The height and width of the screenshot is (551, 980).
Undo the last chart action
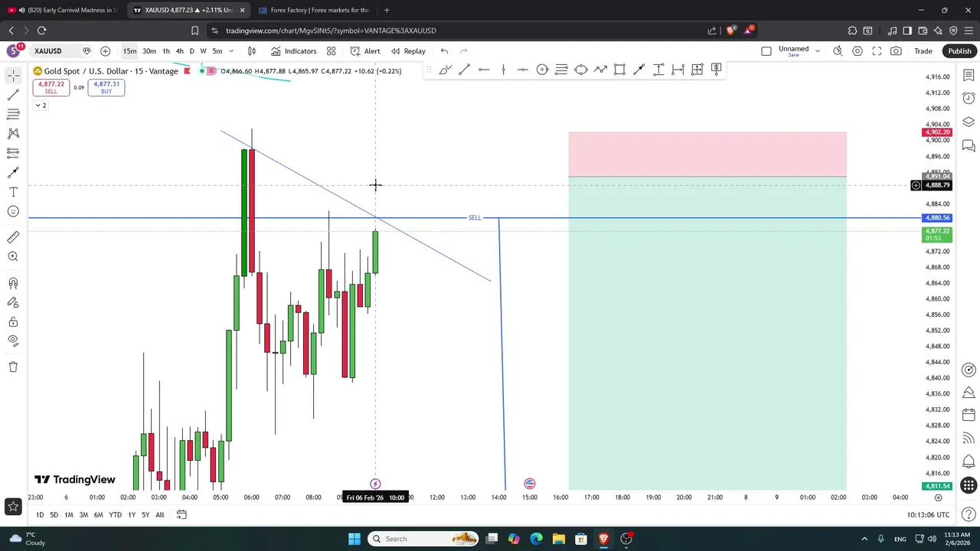click(x=444, y=51)
